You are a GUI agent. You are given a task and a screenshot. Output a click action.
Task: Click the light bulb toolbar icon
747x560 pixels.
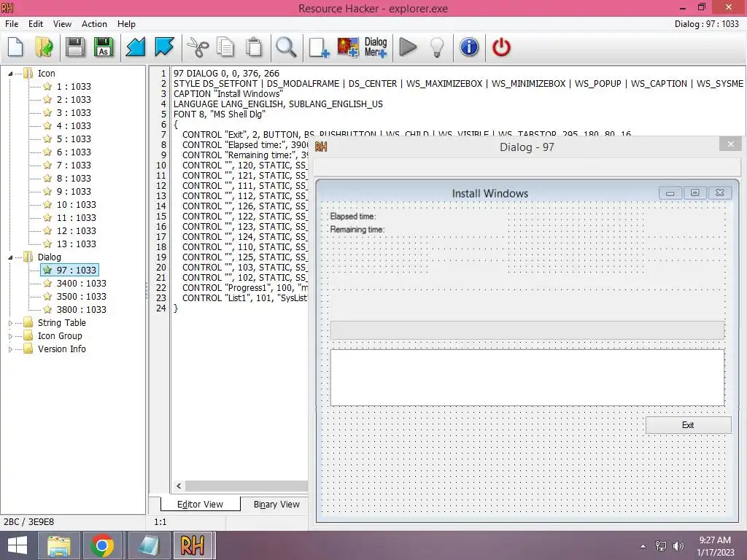437,47
